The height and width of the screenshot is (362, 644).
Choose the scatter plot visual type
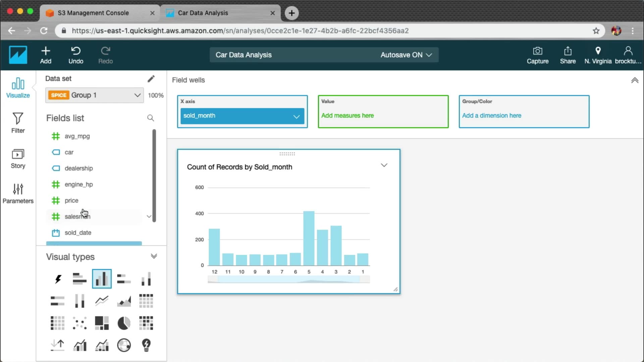click(x=79, y=323)
